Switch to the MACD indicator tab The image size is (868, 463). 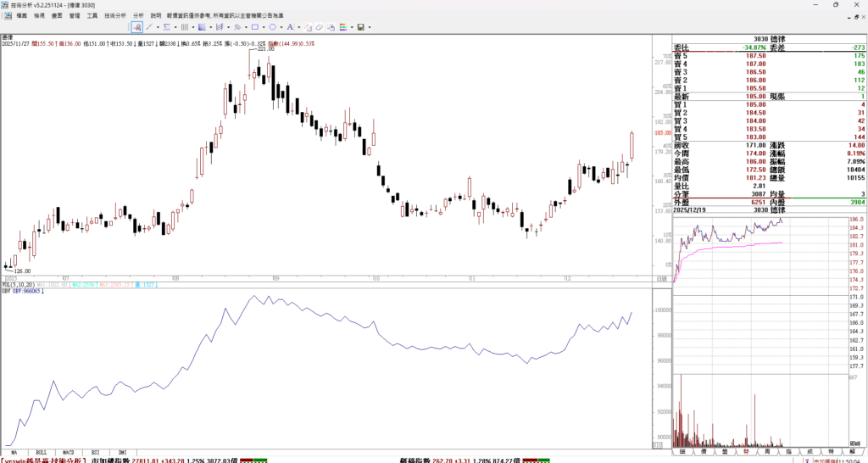[x=68, y=452]
